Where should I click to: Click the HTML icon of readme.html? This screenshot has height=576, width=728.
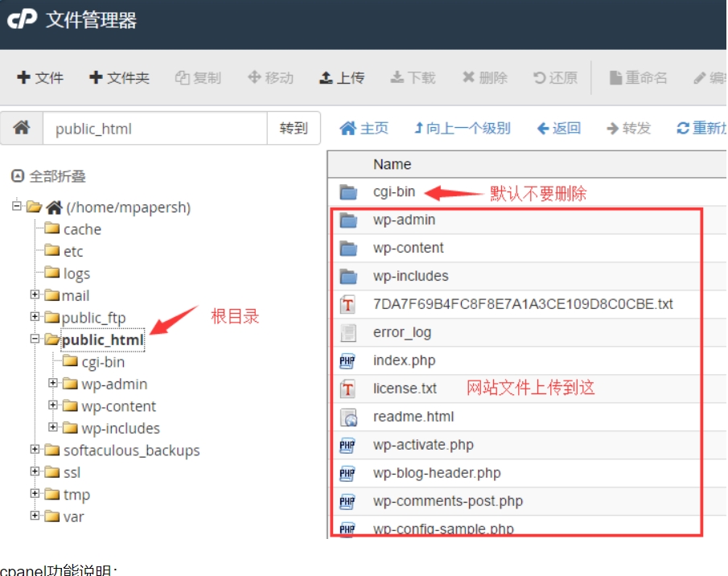pyautogui.click(x=348, y=418)
